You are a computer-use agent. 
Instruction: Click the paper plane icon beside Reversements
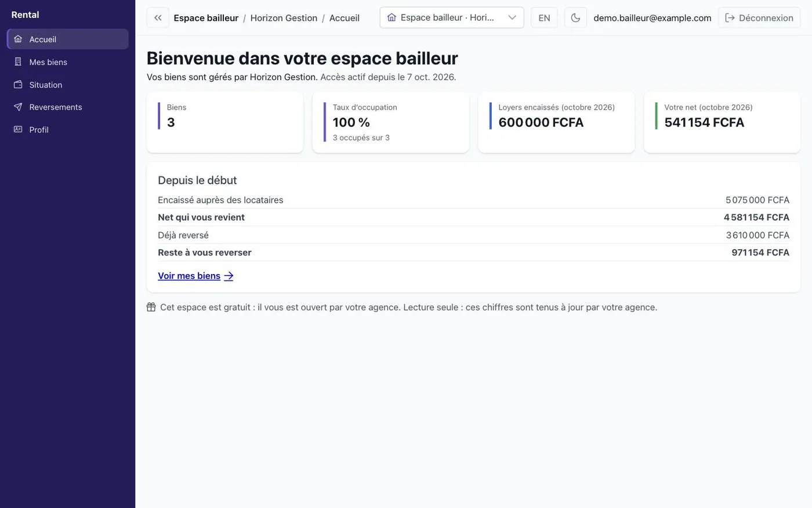tap(18, 107)
